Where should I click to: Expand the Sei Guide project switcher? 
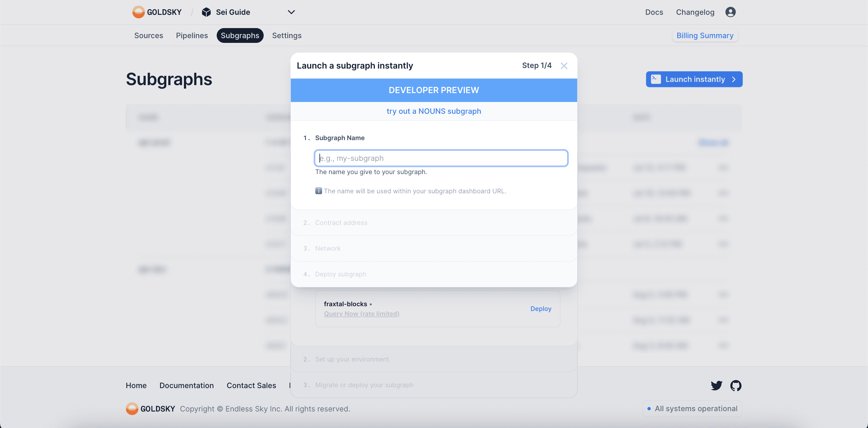(x=291, y=12)
